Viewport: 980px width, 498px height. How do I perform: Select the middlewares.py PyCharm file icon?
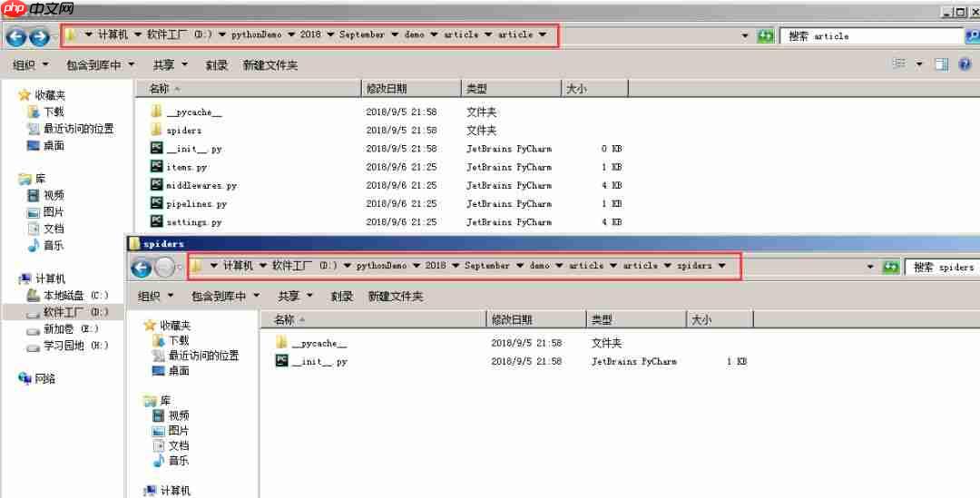pyautogui.click(x=157, y=185)
